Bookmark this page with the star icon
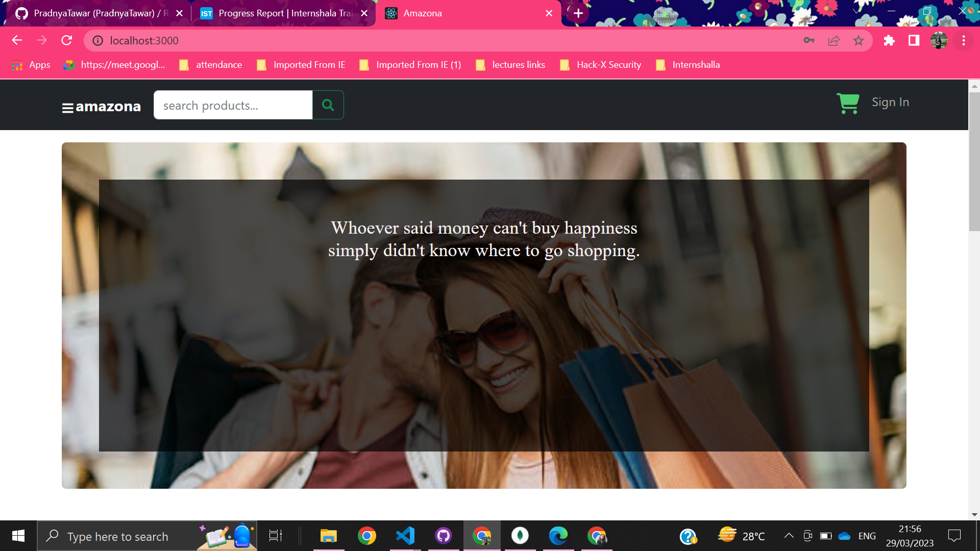 point(859,41)
